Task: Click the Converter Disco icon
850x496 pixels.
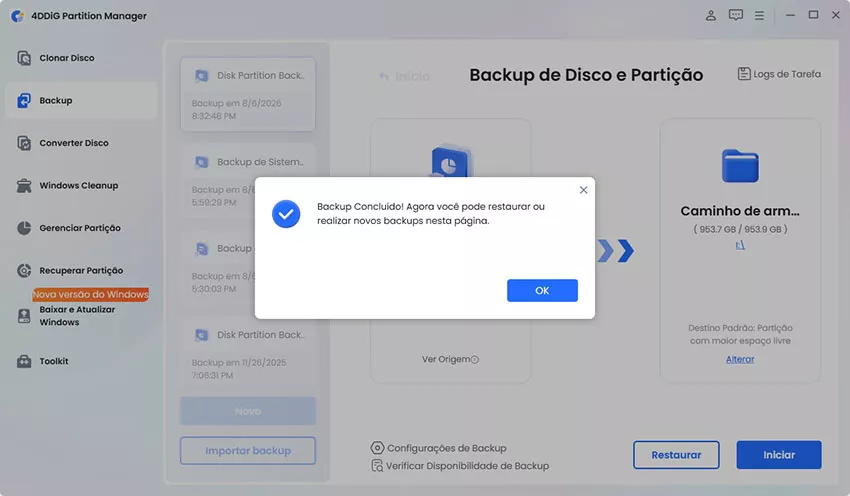Action: pyautogui.click(x=24, y=143)
